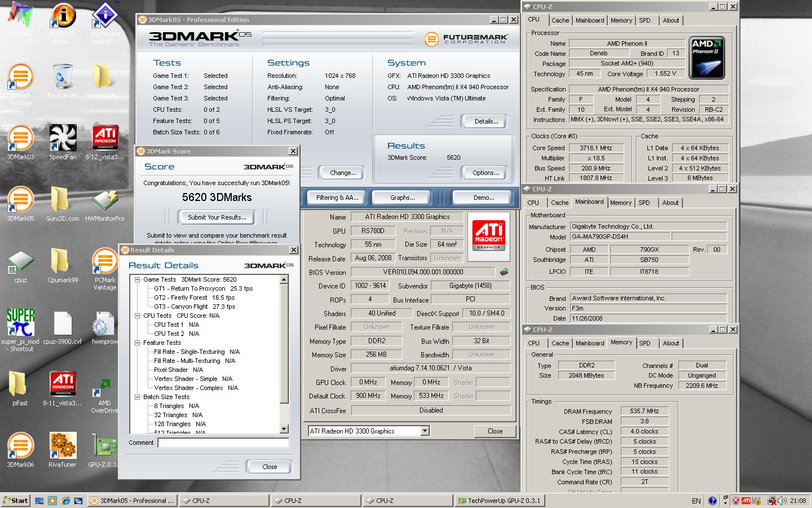Click the Show Desktop quick launch icon
Viewport: 812px width, 508px height.
pos(39,501)
